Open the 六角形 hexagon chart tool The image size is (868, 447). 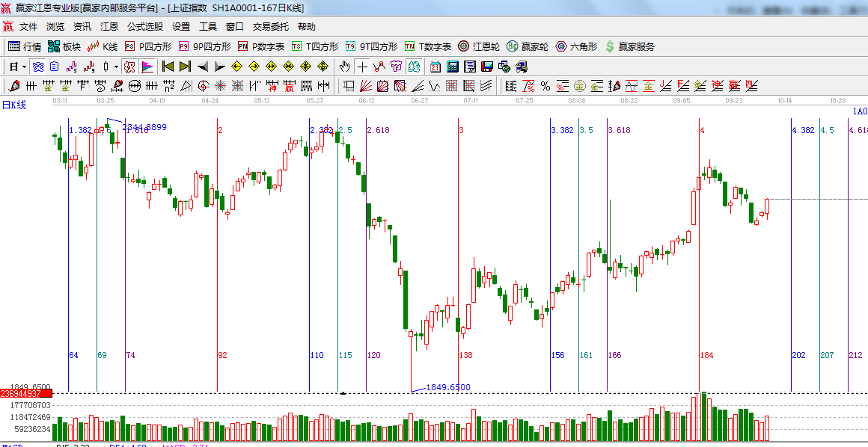[576, 46]
